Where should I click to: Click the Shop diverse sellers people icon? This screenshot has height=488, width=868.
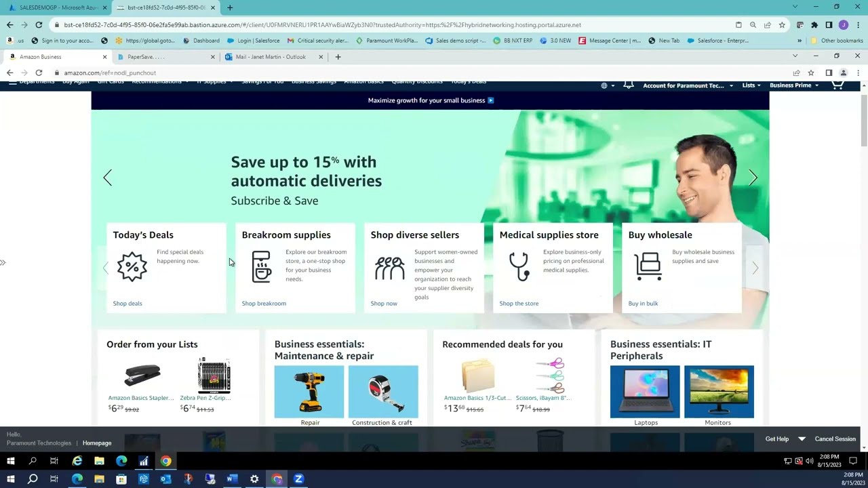(x=390, y=268)
